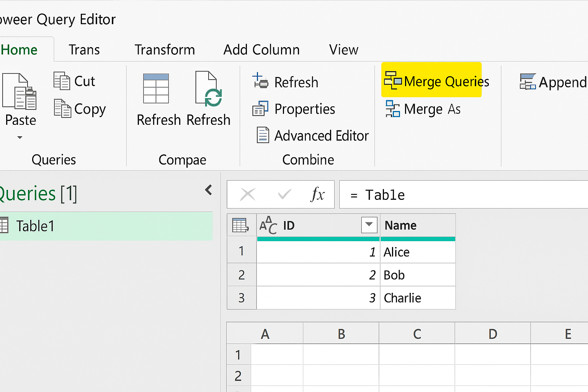Click the Paste clipboard icon

20,91
